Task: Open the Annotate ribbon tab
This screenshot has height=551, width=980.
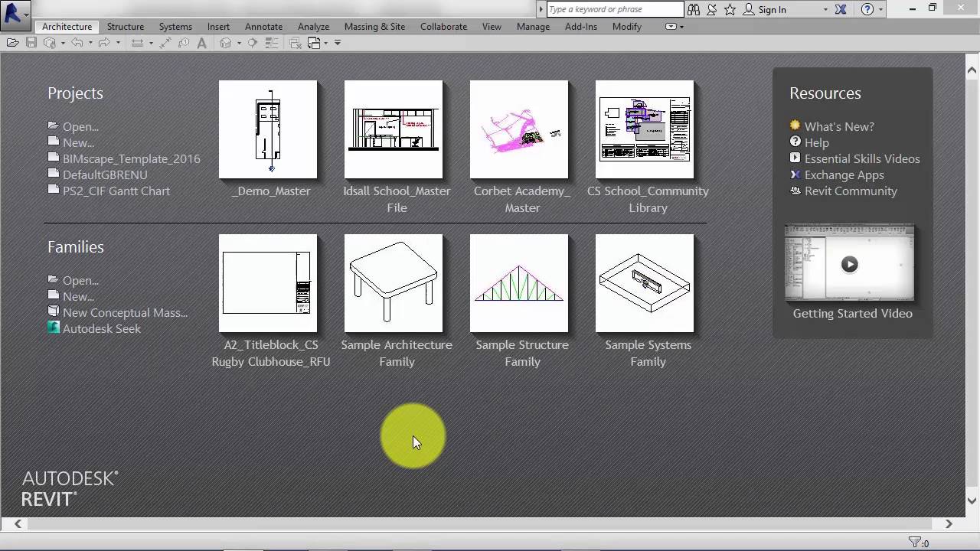Action: click(263, 27)
